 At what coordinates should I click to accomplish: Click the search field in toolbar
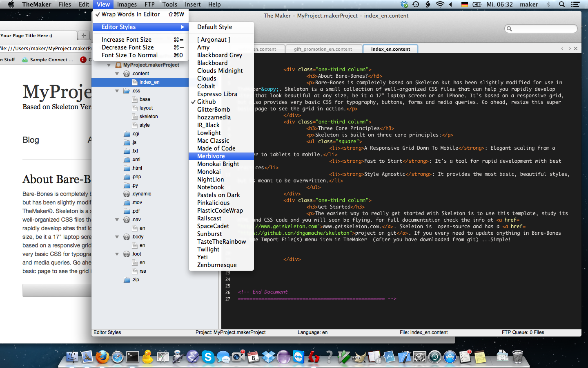543,29
